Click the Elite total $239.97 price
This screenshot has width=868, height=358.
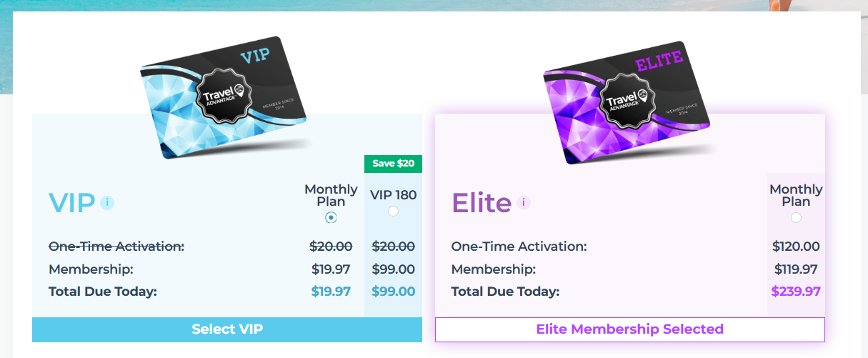coord(796,292)
